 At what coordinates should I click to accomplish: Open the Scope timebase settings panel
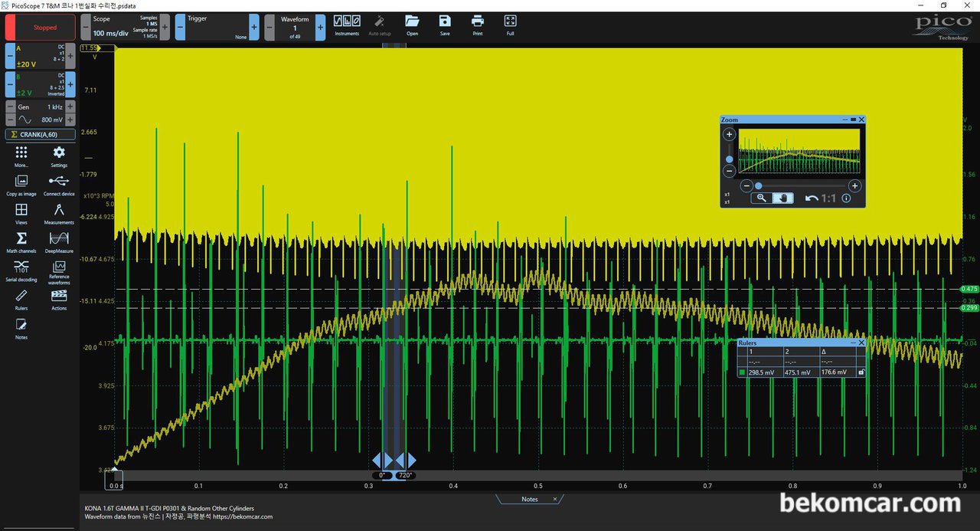pyautogui.click(x=126, y=27)
